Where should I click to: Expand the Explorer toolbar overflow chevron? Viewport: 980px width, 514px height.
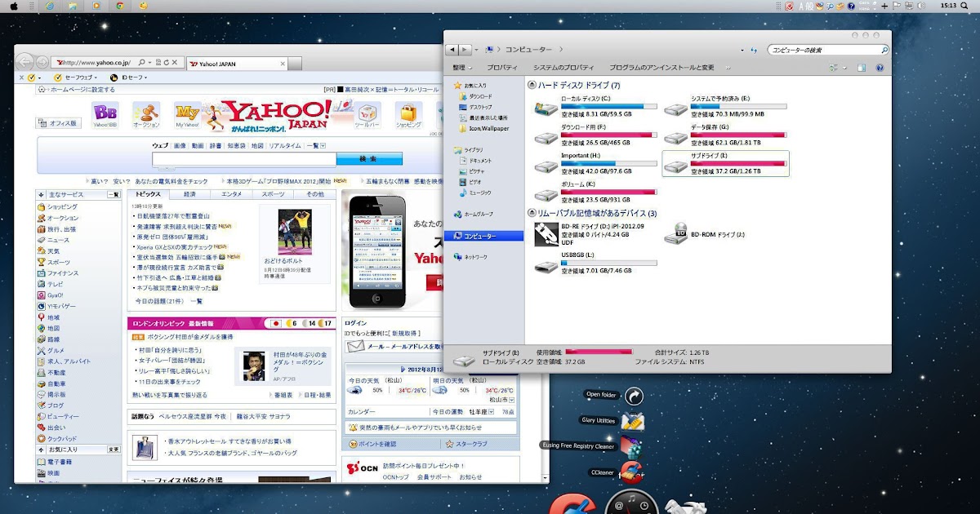pyautogui.click(x=728, y=68)
